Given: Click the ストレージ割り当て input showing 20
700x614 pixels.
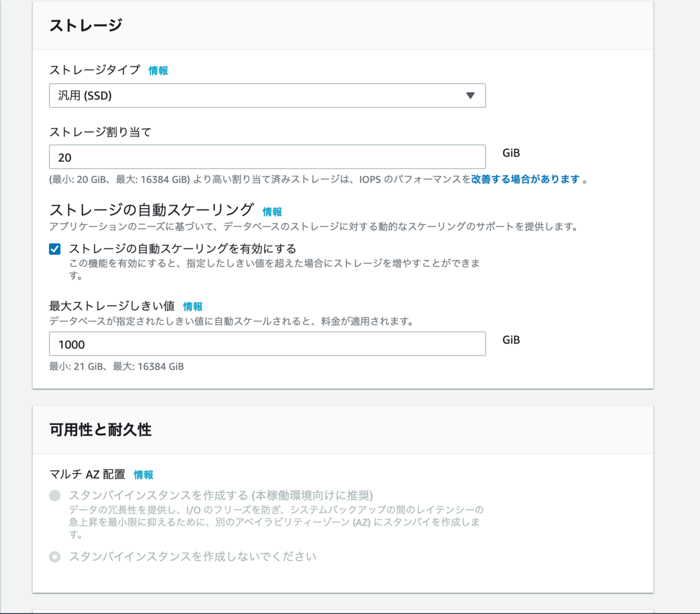Looking at the screenshot, I should [267, 156].
